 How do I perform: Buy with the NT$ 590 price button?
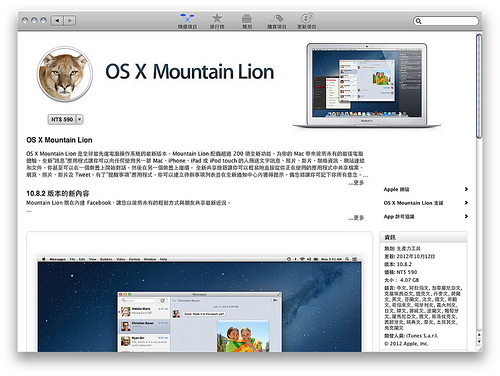click(62, 119)
